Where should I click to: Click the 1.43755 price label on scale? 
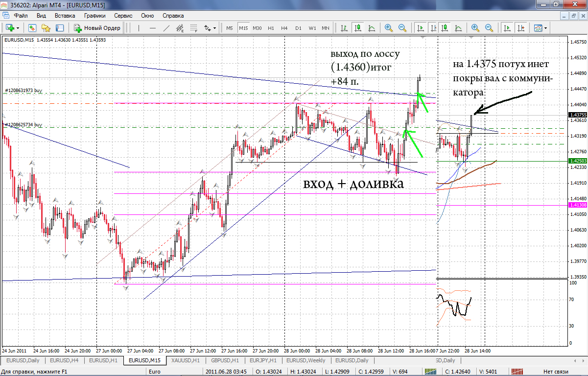(x=577, y=115)
